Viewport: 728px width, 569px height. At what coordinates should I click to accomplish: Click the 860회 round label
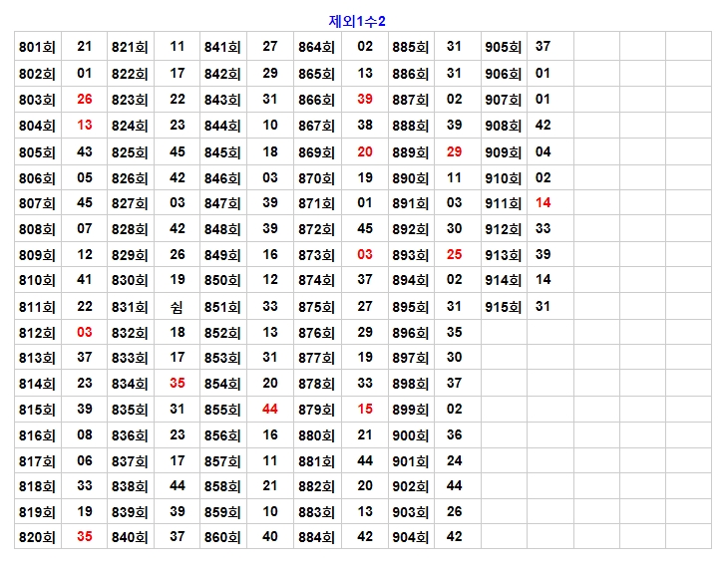click(x=222, y=536)
